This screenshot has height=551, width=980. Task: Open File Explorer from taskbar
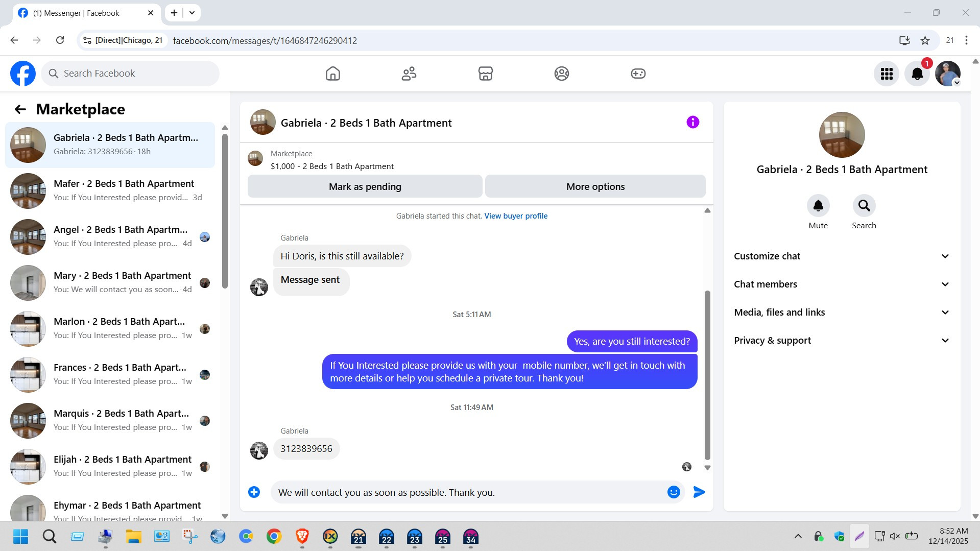pyautogui.click(x=133, y=537)
